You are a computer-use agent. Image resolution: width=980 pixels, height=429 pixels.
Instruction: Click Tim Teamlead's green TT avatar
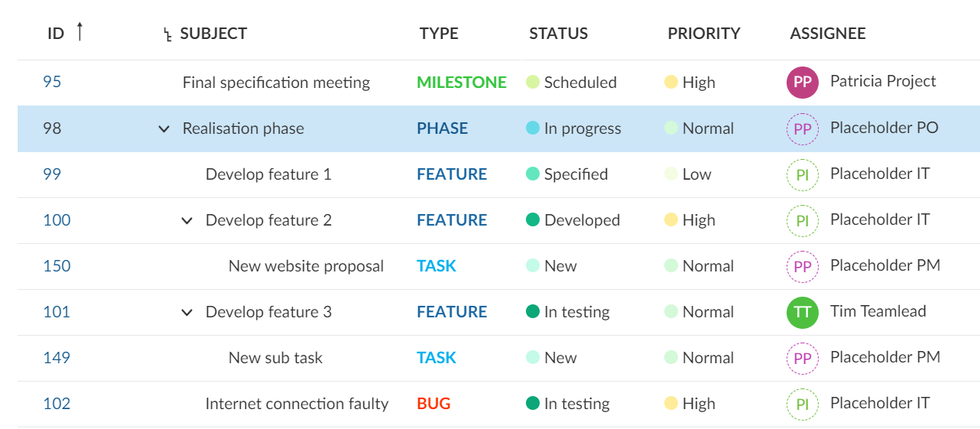point(802,312)
